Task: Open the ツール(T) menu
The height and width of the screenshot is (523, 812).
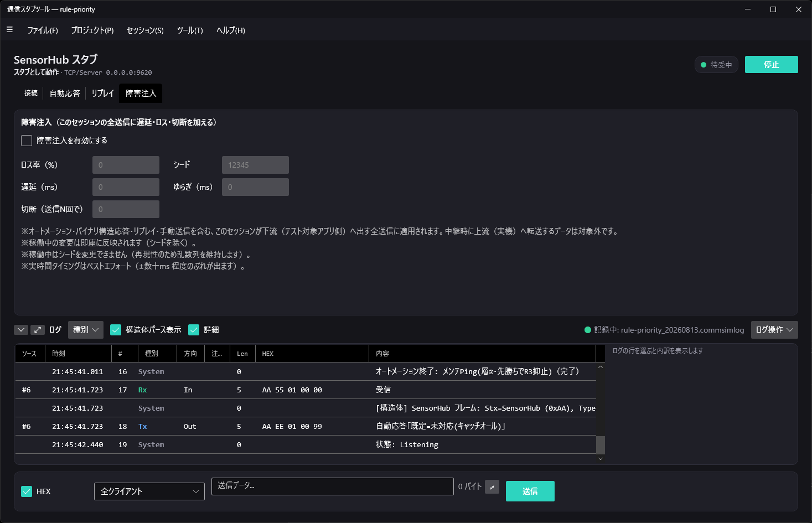Action: click(190, 30)
